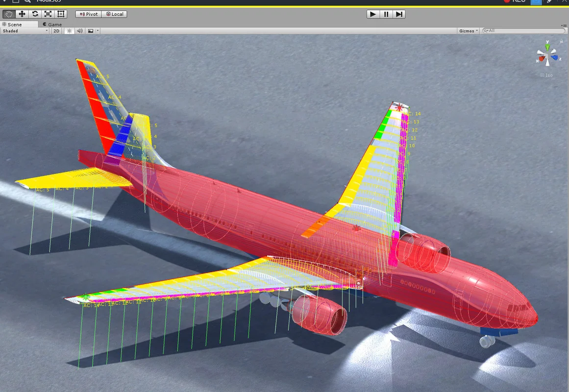Toggle scene audio speaker icon
Viewport: 569px width, 392px height.
[x=79, y=31]
